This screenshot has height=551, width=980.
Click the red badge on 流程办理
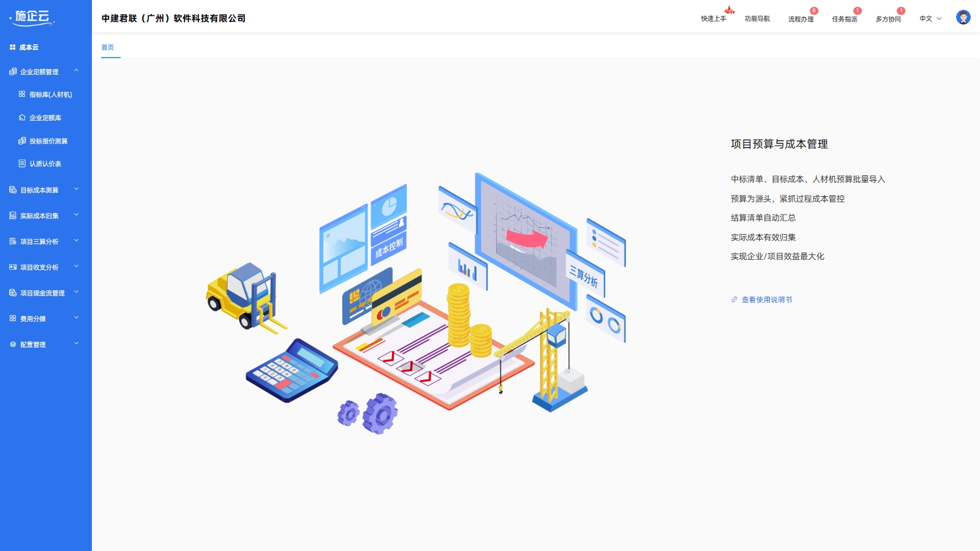point(813,11)
